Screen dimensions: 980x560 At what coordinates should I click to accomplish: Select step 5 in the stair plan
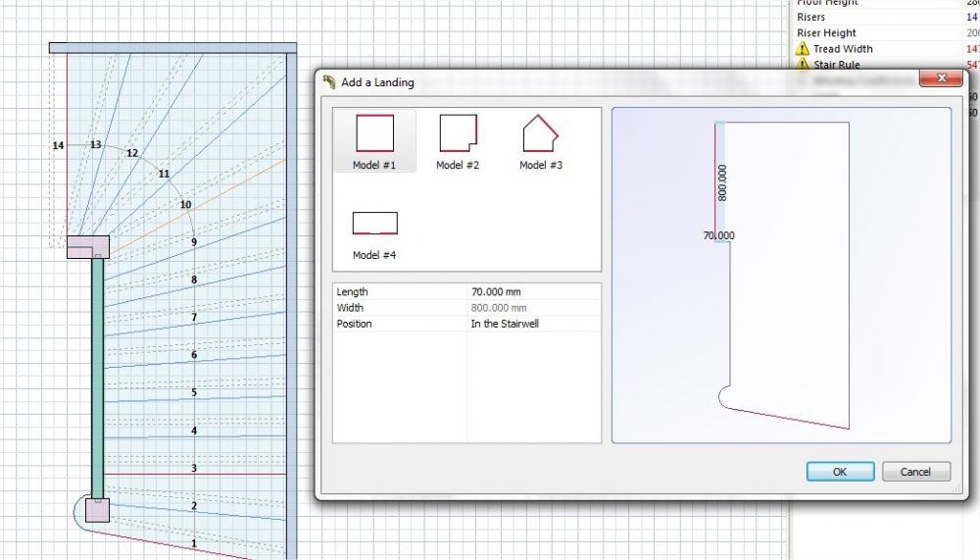click(x=194, y=392)
